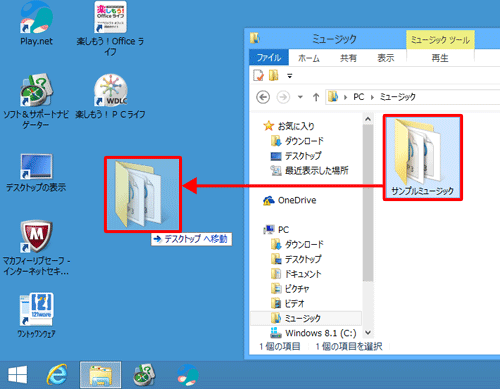The image size is (500, 389).
Task: Open the ファイル ribbon tab
Action: tap(269, 58)
